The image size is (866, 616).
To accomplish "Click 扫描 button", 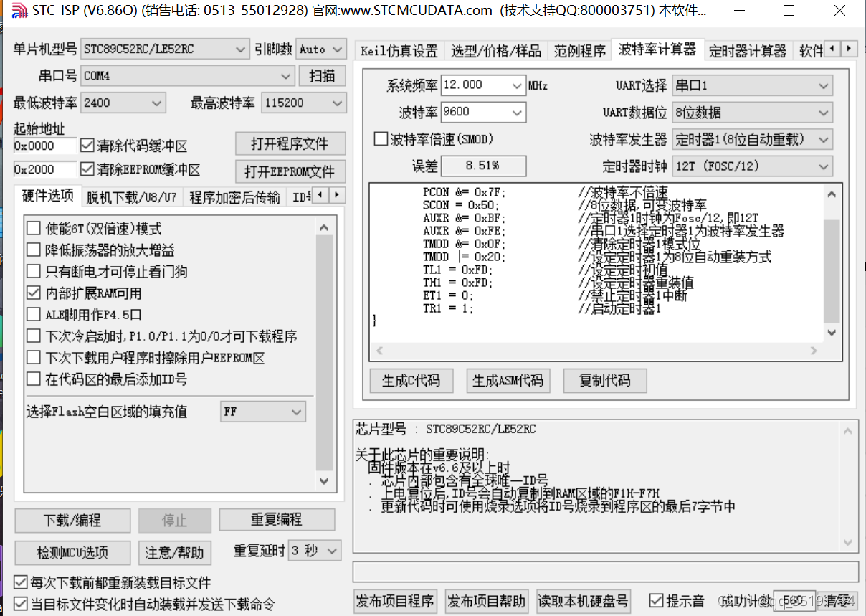I will tap(323, 75).
